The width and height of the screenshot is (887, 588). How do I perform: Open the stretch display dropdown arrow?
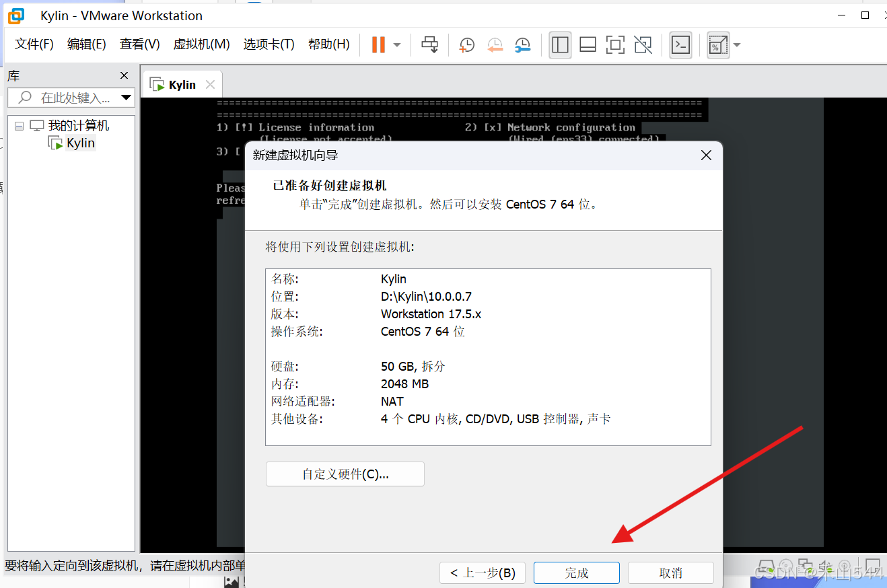(737, 45)
